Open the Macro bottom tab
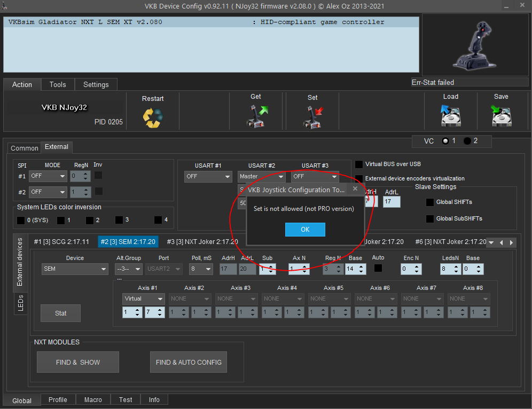The height and width of the screenshot is (409, 532). coord(93,399)
